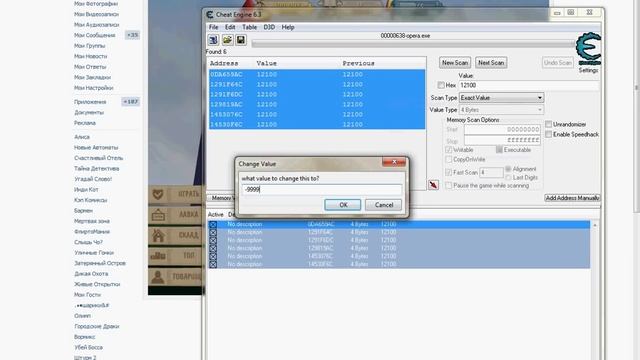
Task: Open Мои Настройки in the browser sidebar
Action: 94,88
